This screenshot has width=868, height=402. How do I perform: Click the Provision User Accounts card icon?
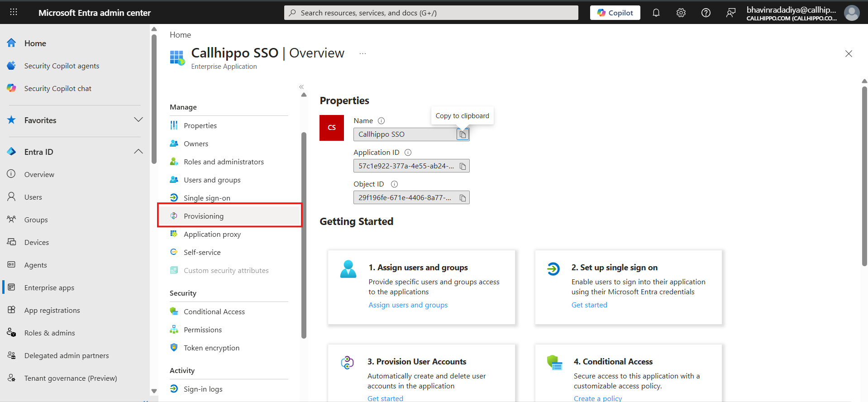(347, 363)
